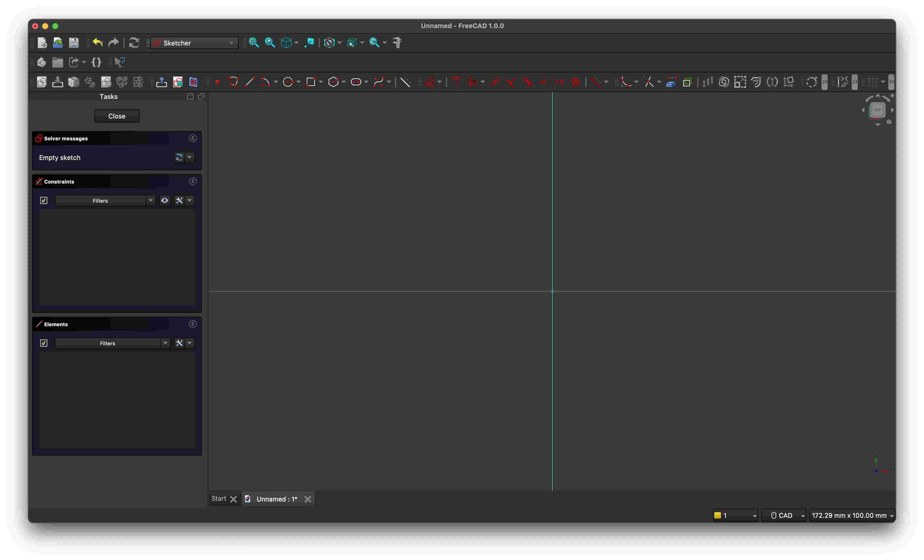The width and height of the screenshot is (924, 560).
Task: Click the Save document icon
Action: pyautogui.click(x=74, y=43)
